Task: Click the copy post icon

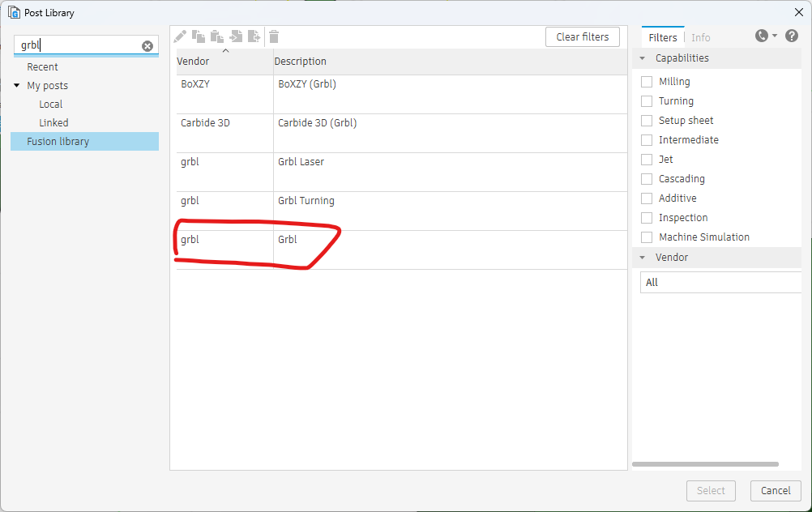Action: coord(199,36)
